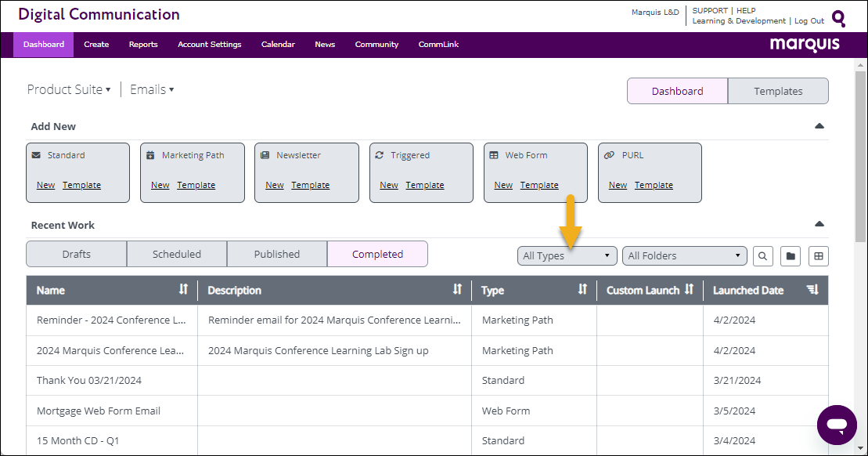Open the CommLink menu
868x456 pixels.
(438, 45)
